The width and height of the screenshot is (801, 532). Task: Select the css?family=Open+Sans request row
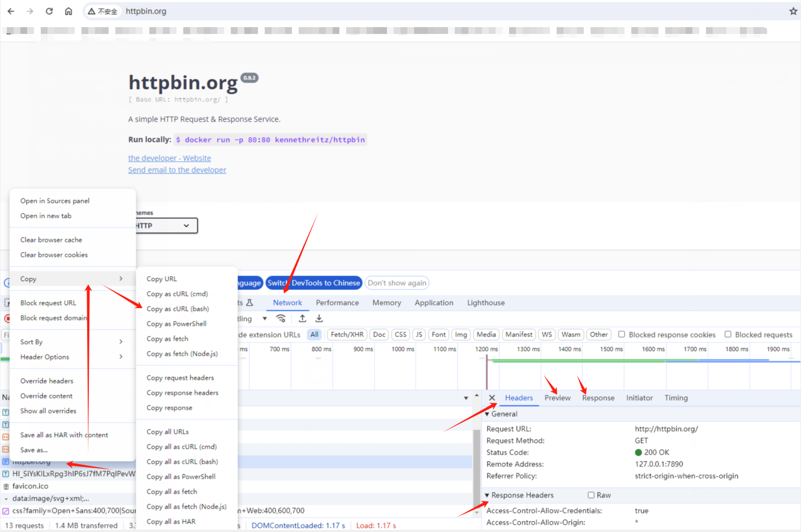tap(238, 511)
